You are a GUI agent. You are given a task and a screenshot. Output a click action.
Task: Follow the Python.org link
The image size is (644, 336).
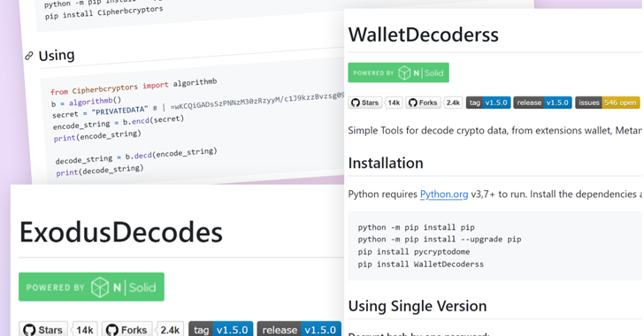[444, 195]
